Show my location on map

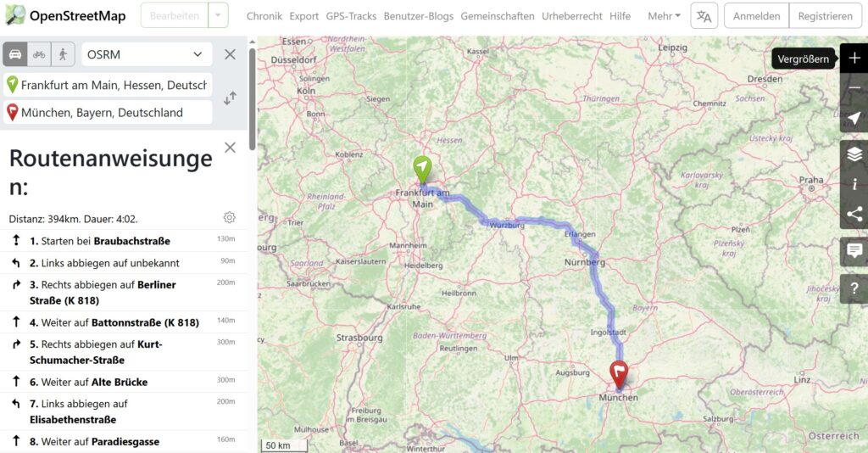pyautogui.click(x=854, y=117)
